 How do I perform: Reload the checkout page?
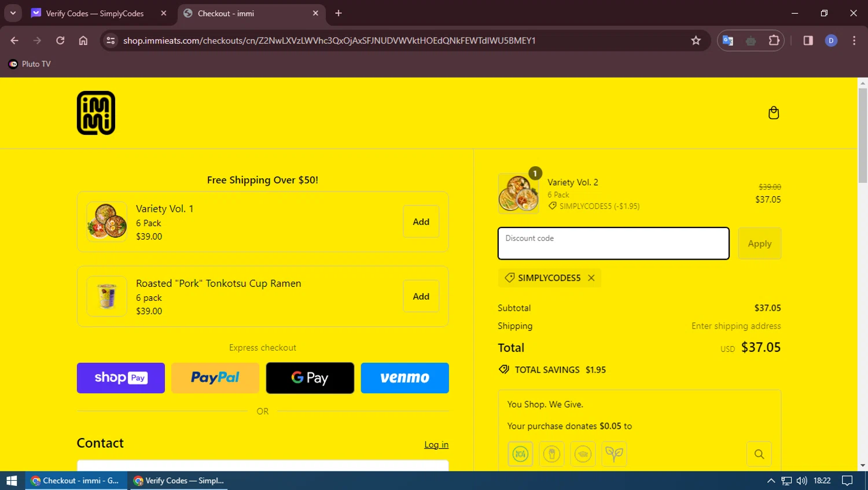coord(60,40)
